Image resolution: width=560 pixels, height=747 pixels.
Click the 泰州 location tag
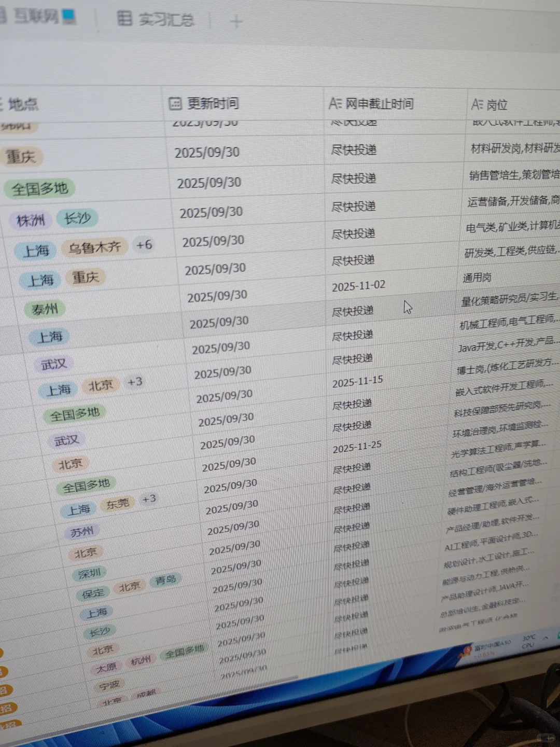coord(45,309)
